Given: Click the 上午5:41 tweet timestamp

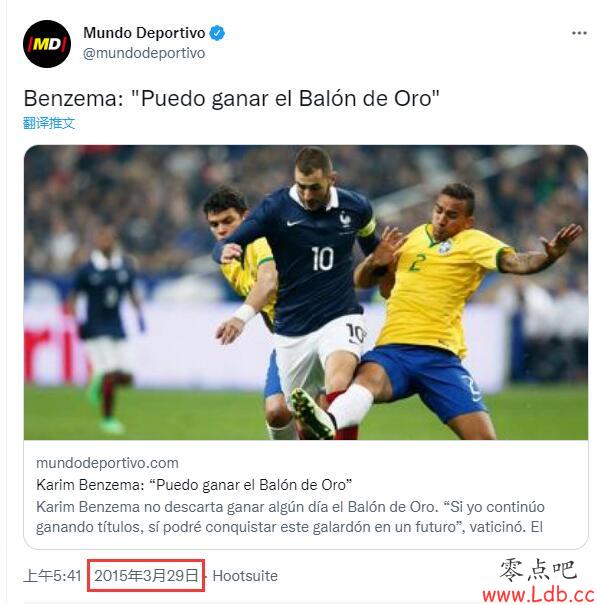Looking at the screenshot, I should point(52,576).
